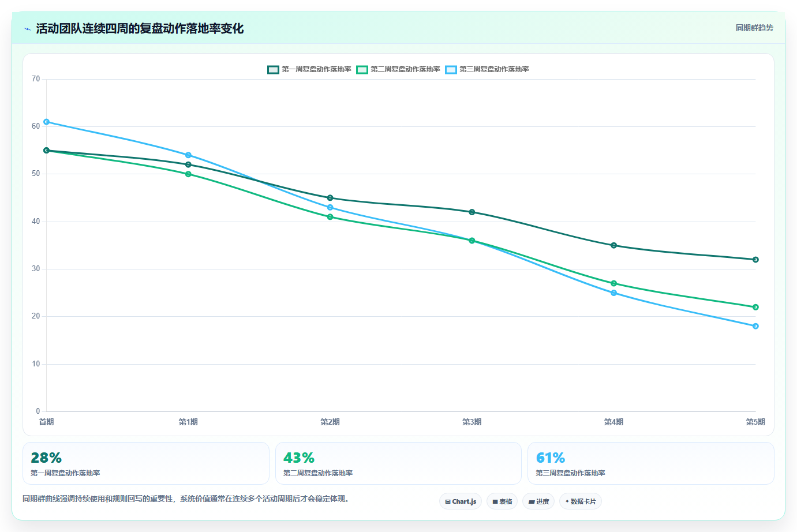Toggle the 第二周复盘动作落地率 legend series
The height and width of the screenshot is (532, 797).
pos(398,69)
